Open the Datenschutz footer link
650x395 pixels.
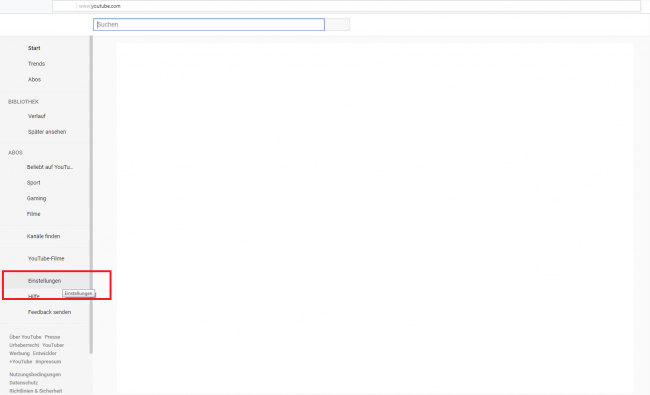[24, 383]
